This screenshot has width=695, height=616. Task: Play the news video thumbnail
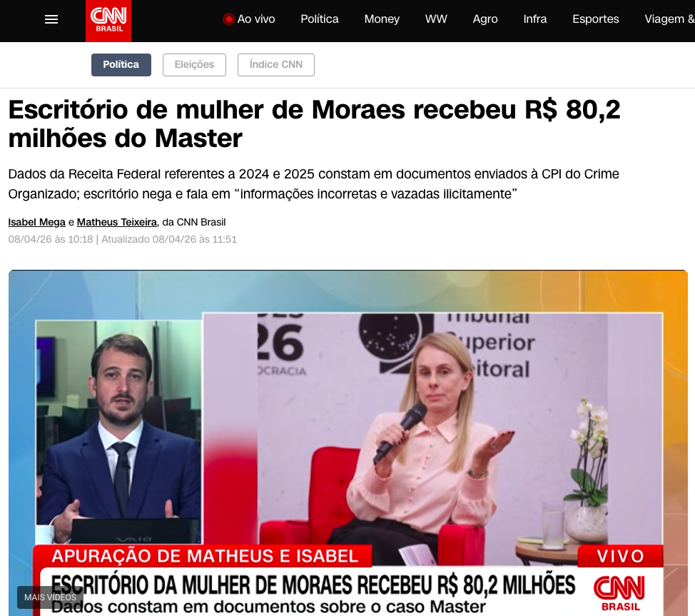[x=348, y=443]
